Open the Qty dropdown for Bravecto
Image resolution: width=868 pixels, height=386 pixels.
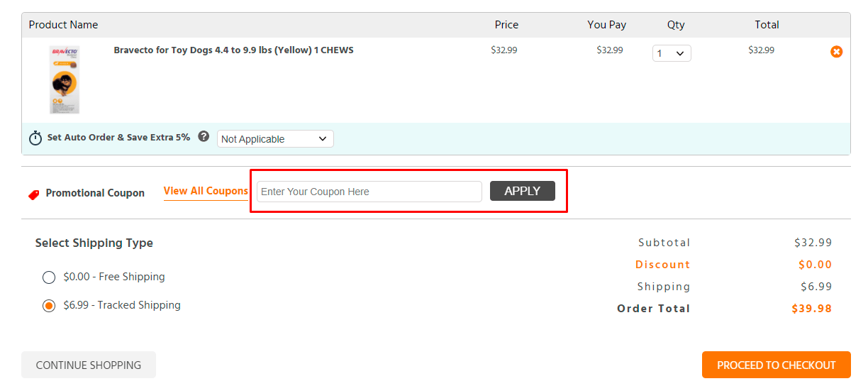[x=672, y=53]
